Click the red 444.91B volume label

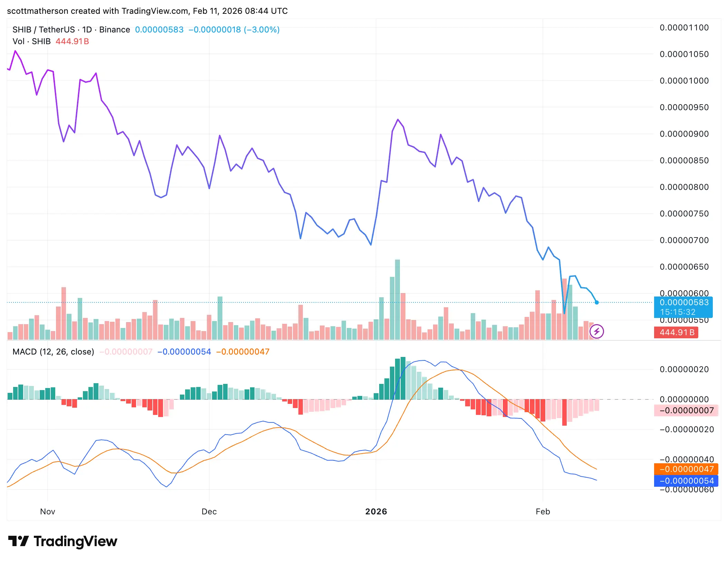tap(676, 332)
